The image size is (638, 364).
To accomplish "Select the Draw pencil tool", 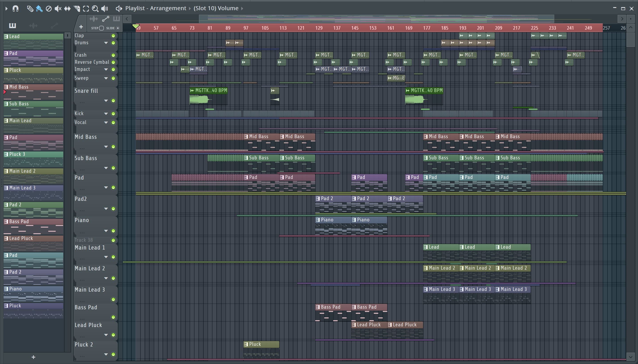I will click(x=30, y=9).
